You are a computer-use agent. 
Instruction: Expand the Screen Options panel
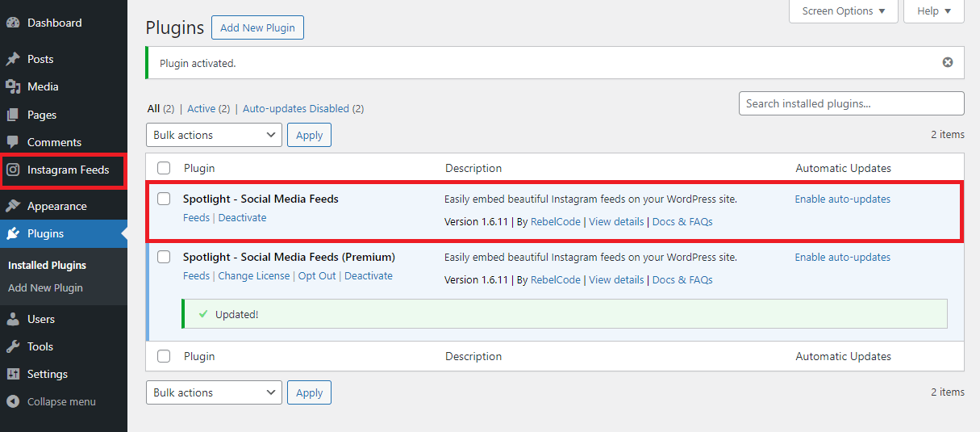click(844, 11)
